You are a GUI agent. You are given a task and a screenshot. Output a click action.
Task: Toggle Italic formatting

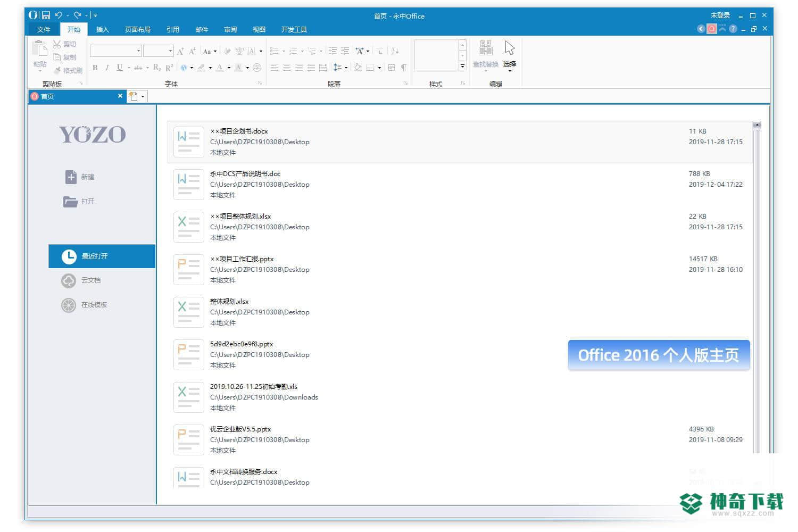tap(107, 68)
